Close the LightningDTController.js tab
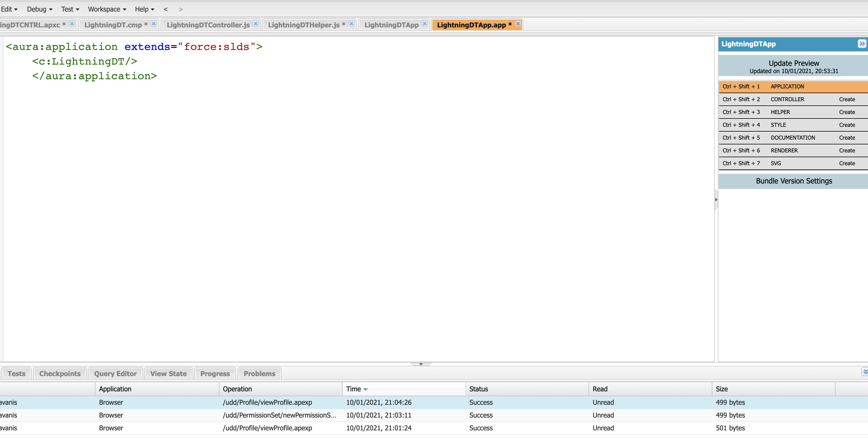 point(256,23)
